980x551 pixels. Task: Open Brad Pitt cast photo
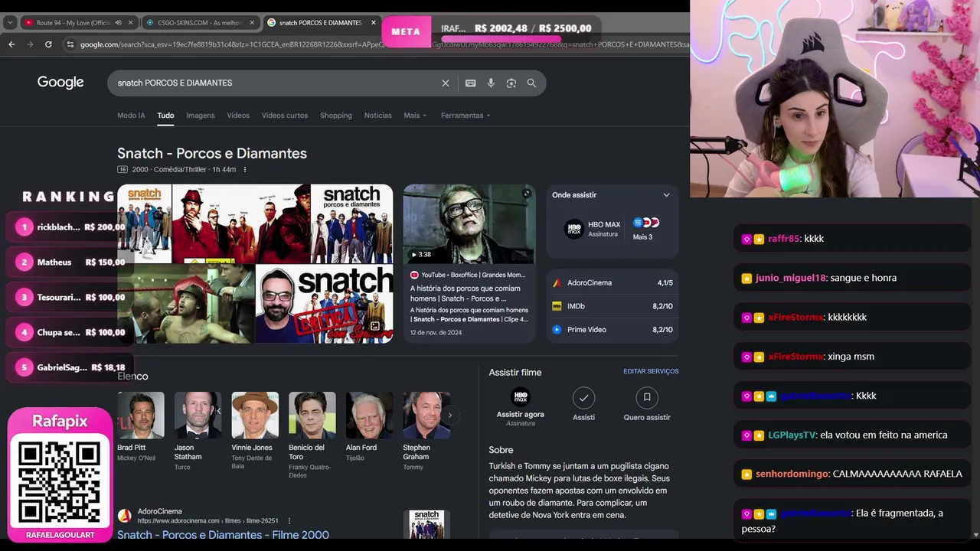click(141, 416)
